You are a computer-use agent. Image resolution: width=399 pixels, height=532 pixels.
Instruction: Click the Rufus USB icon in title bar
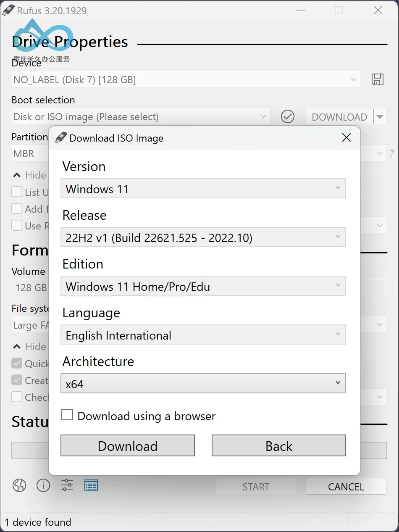[8, 11]
